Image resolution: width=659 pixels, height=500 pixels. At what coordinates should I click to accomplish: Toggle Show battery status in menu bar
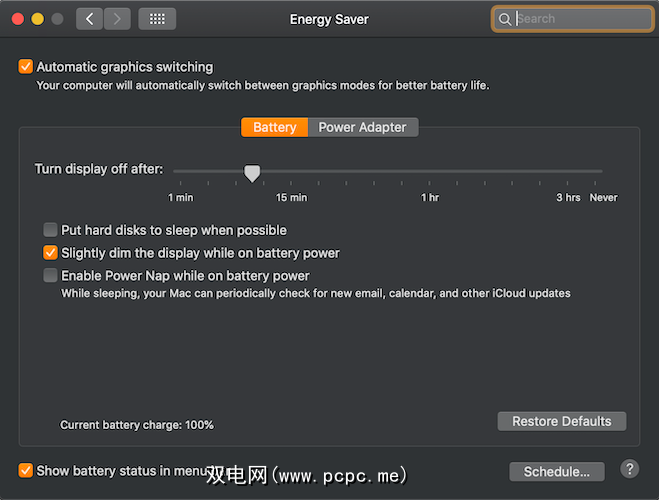tap(26, 471)
